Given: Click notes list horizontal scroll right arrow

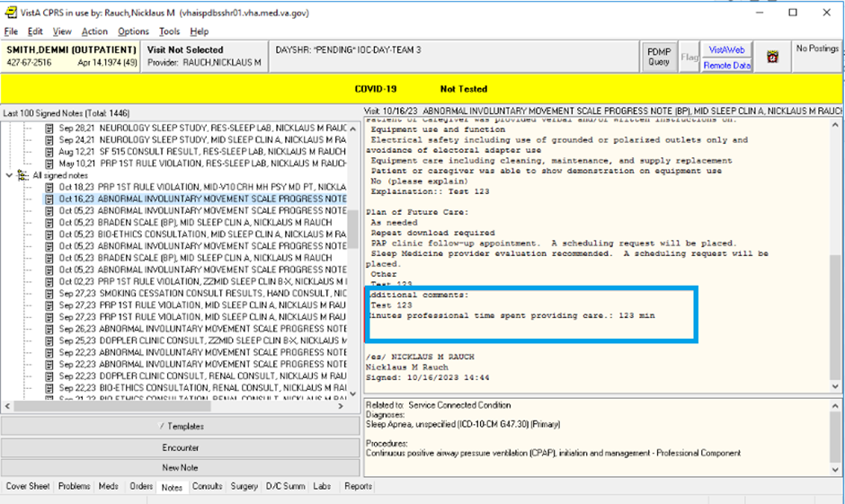Looking at the screenshot, I should (x=341, y=406).
